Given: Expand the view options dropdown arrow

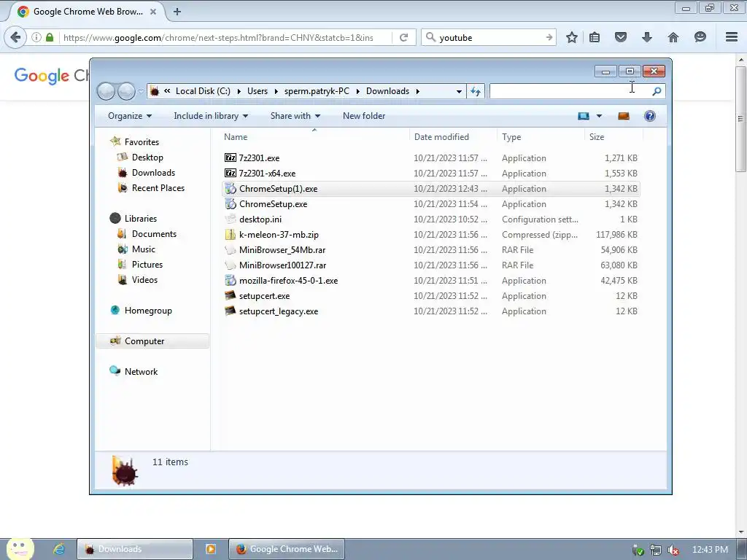Looking at the screenshot, I should coord(600,116).
